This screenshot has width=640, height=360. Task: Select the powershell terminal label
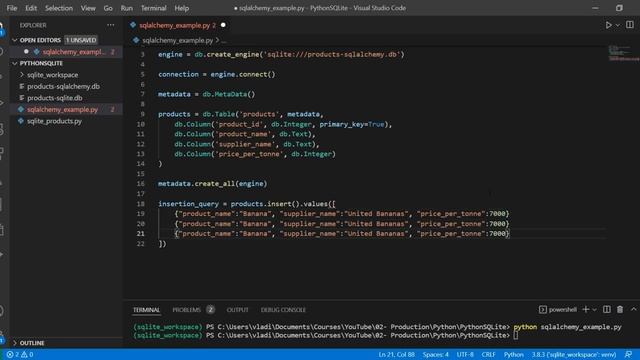(x=562, y=310)
